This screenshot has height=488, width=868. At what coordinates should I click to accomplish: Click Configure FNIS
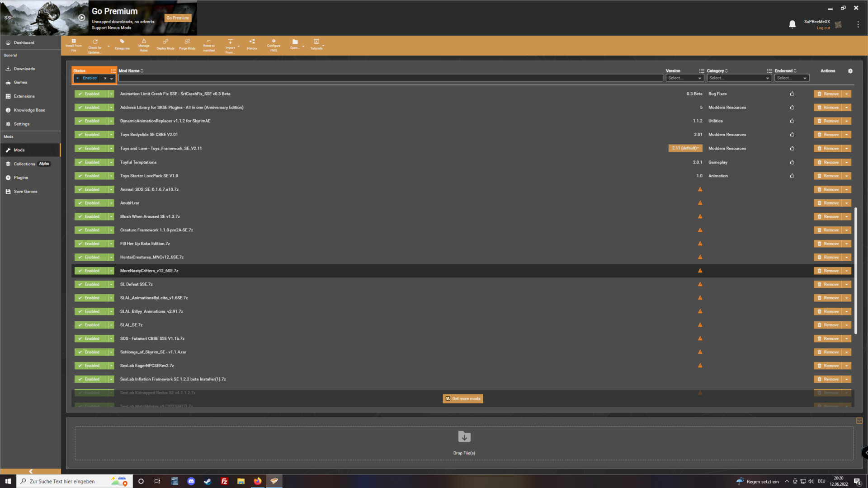pyautogui.click(x=274, y=46)
